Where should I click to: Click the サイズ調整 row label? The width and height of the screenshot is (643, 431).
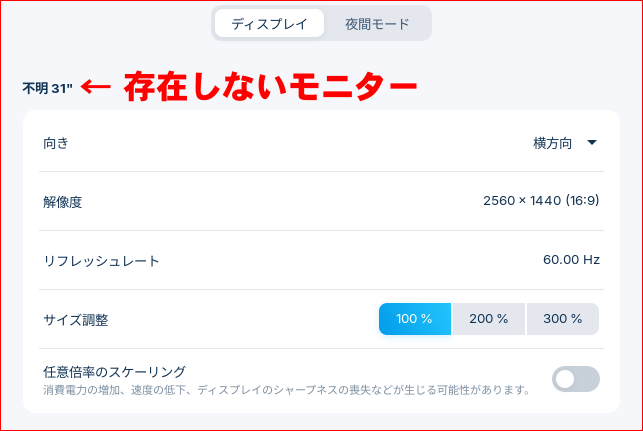click(75, 320)
